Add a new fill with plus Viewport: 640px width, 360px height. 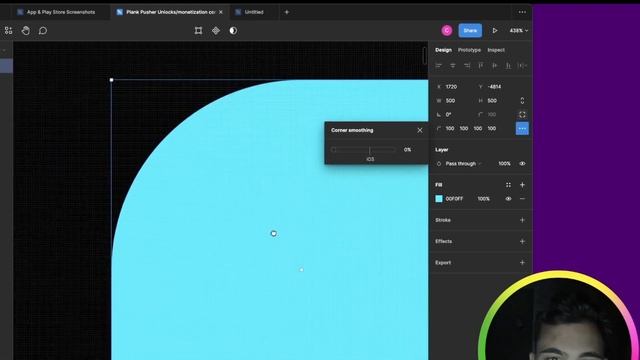[522, 185]
